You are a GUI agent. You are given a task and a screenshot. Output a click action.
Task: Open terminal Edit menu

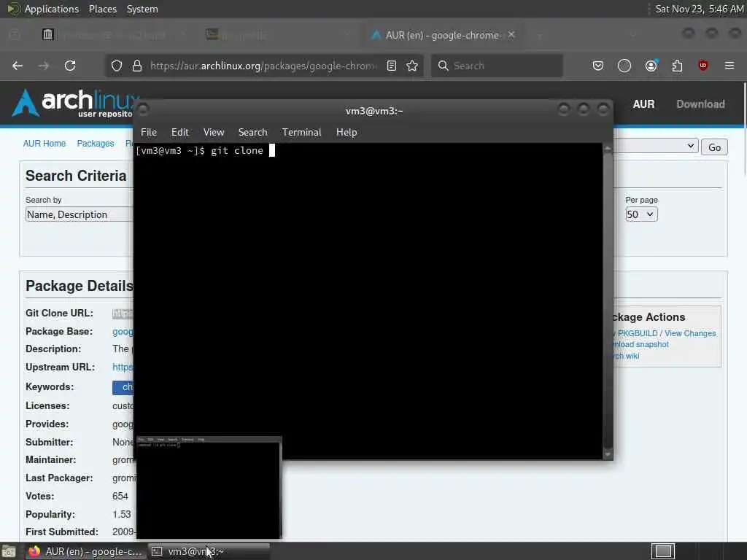(179, 133)
